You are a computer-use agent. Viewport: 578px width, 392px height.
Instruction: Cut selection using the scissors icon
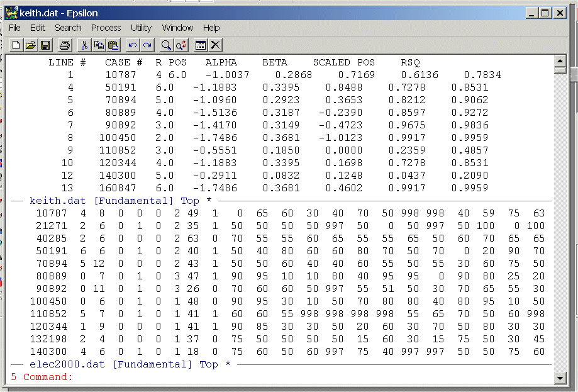click(x=84, y=45)
